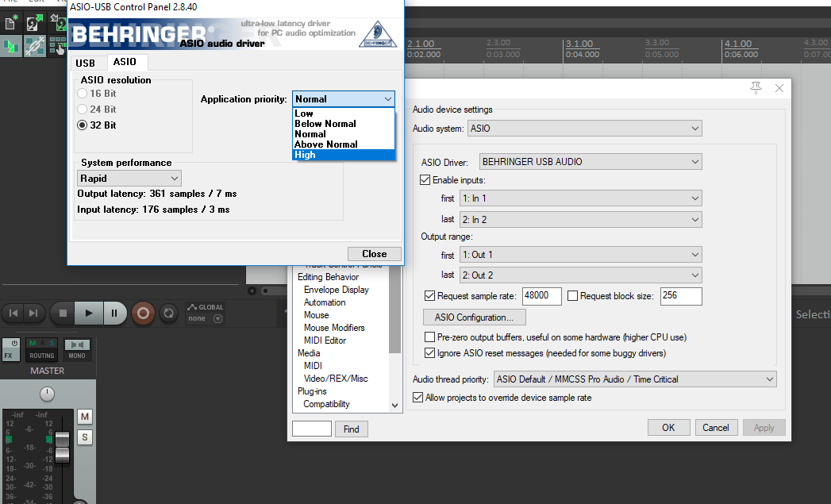Screen dimensions: 831x504
Task: Start playback with Play button
Action: pos(89,314)
